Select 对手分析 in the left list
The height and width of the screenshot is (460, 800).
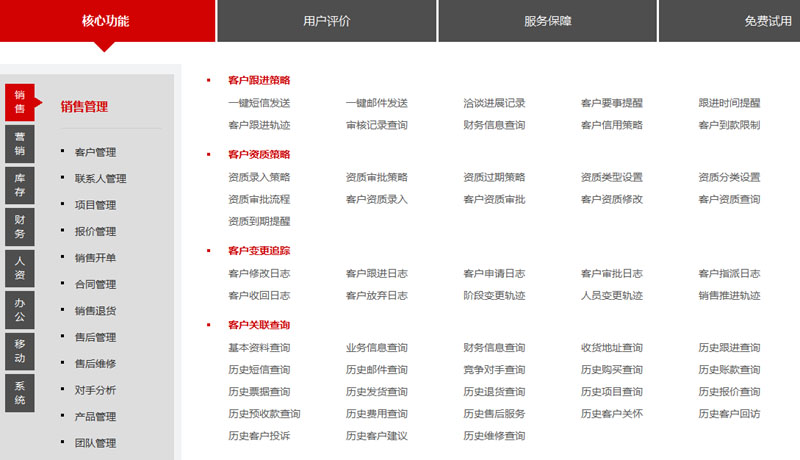coord(95,390)
